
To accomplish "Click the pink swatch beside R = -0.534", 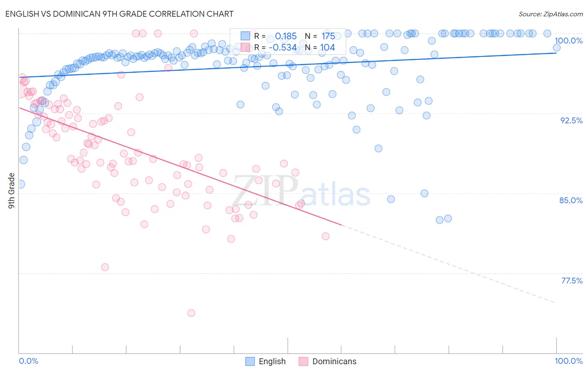I will pos(245,48).
